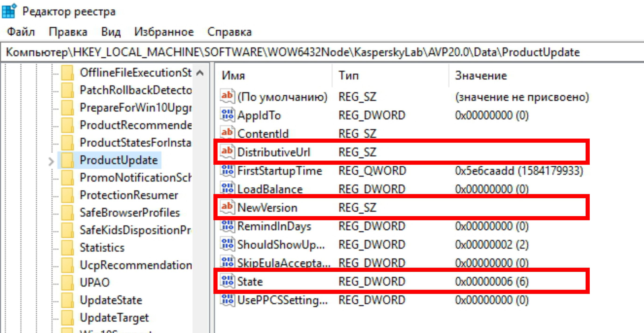This screenshot has height=333, width=644.
Task: Click DWORD icon of UsePPCSSetting value
Action: tap(228, 300)
